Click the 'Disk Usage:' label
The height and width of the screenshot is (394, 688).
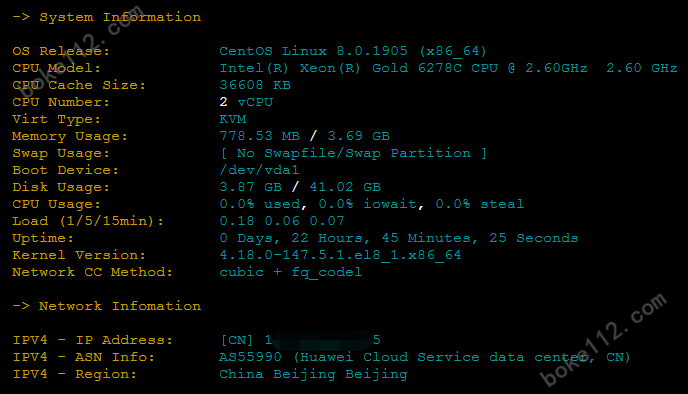click(61, 187)
